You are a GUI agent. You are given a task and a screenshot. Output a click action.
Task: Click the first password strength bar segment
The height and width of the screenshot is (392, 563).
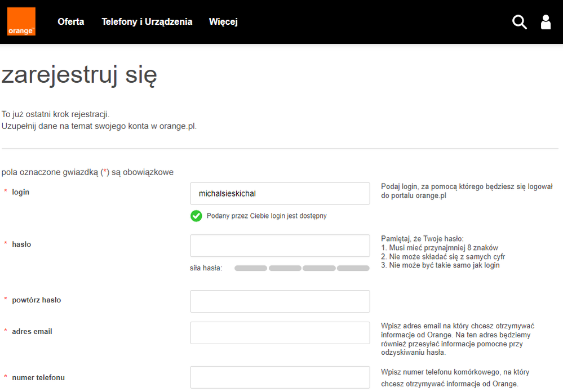[251, 268]
